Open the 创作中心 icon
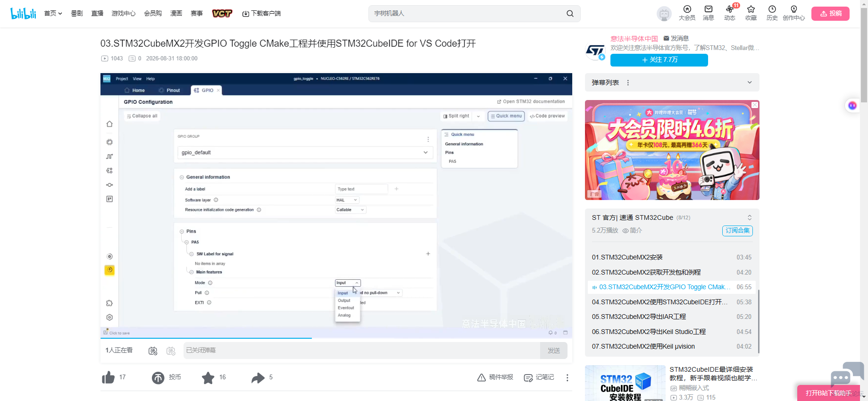Viewport: 868px width, 401px height. tap(793, 13)
